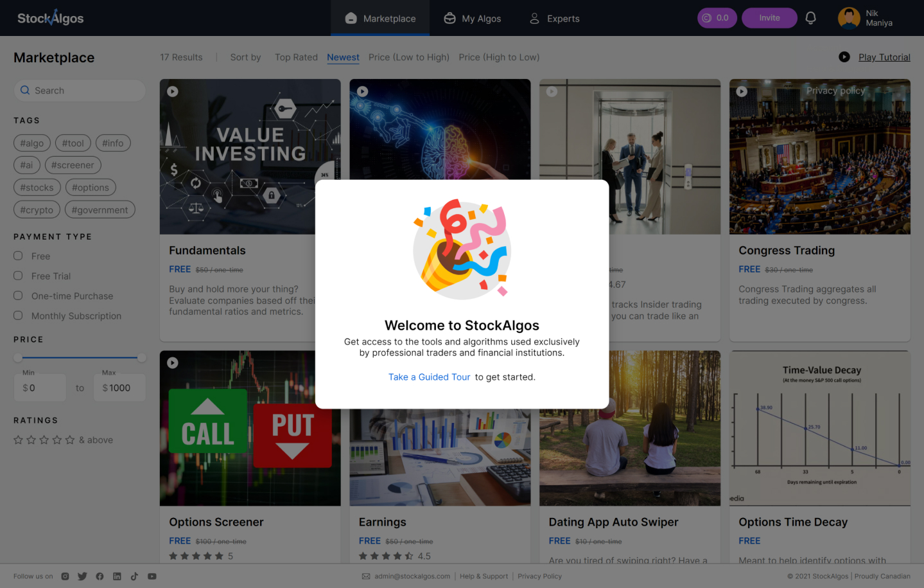Play the Fundamentals card video preview
This screenshot has width=924, height=588.
[x=173, y=91]
